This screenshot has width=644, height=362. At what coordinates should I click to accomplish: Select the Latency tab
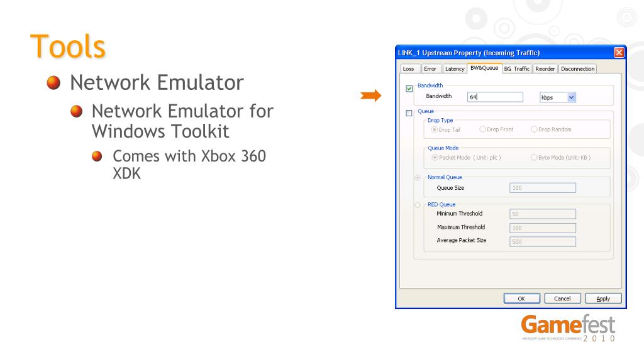[455, 69]
